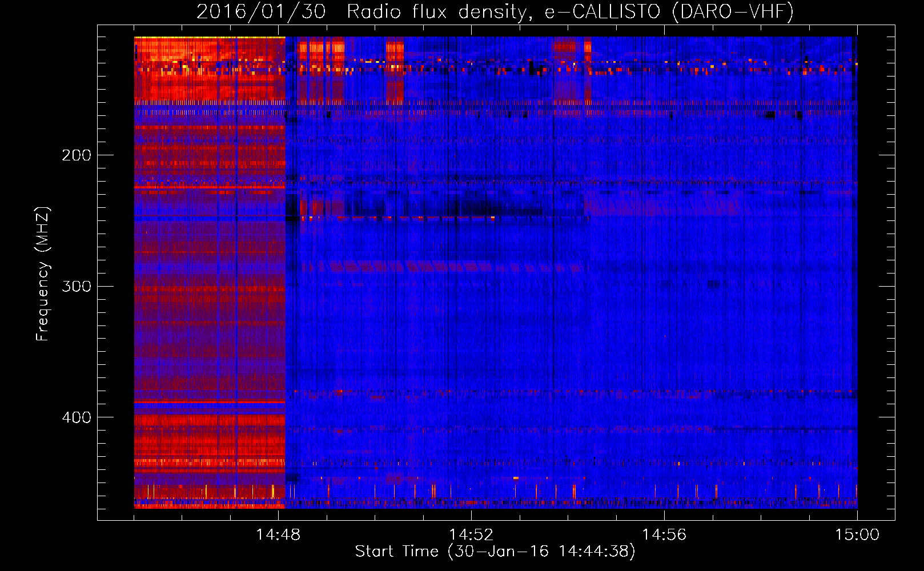Click the 14:56 time tick label
The image size is (924, 571).
(664, 535)
